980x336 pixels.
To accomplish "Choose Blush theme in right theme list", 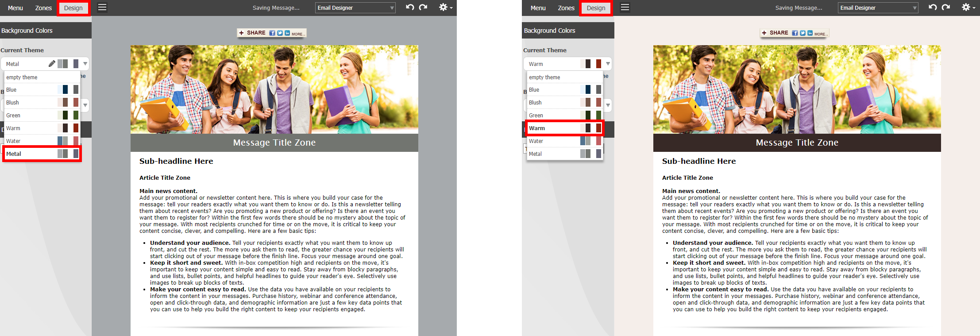I will point(565,102).
